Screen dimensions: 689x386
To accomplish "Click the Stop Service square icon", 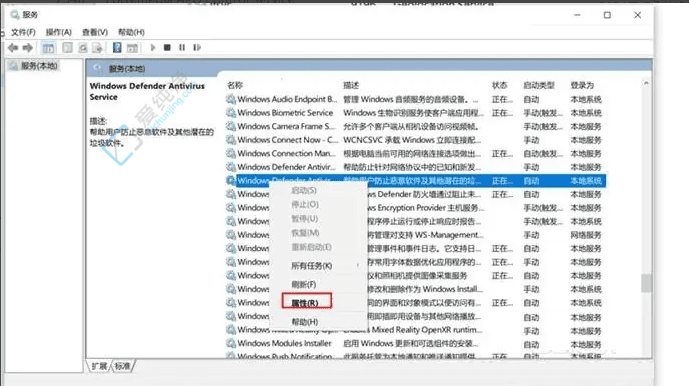I will 167,47.
